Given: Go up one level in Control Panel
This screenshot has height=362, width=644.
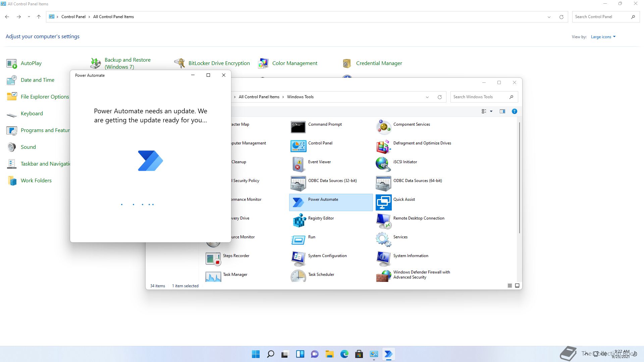Looking at the screenshot, I should (x=39, y=17).
